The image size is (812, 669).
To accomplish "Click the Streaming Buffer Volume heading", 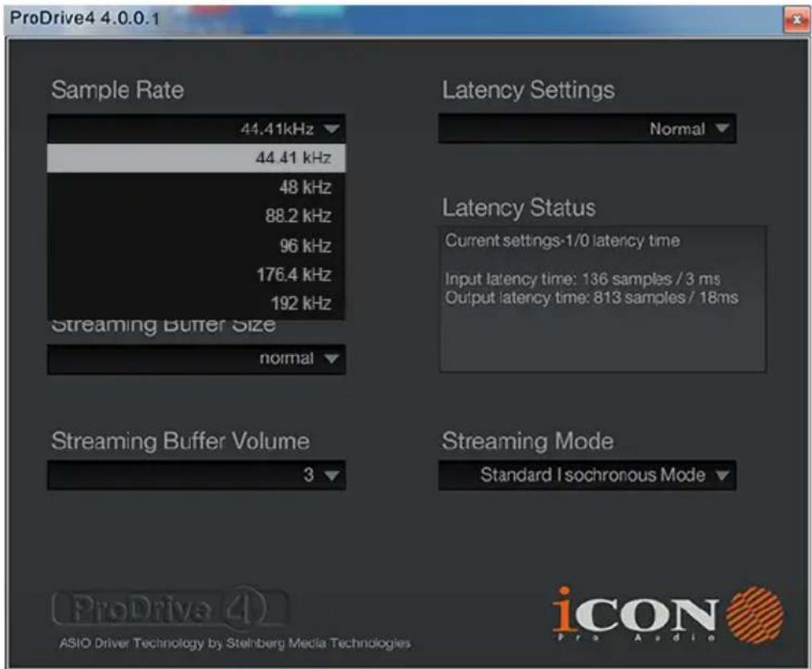I will pos(181,442).
